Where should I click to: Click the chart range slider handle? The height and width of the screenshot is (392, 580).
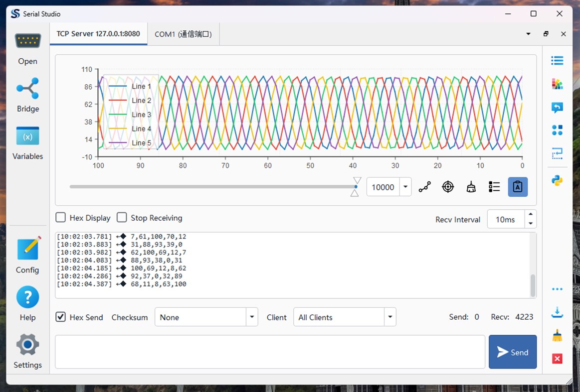(x=356, y=187)
